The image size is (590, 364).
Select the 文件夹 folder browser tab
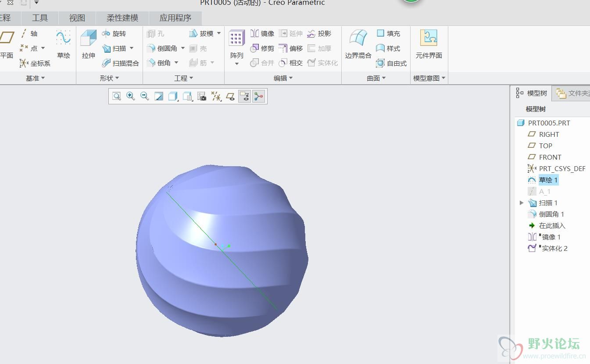click(572, 93)
